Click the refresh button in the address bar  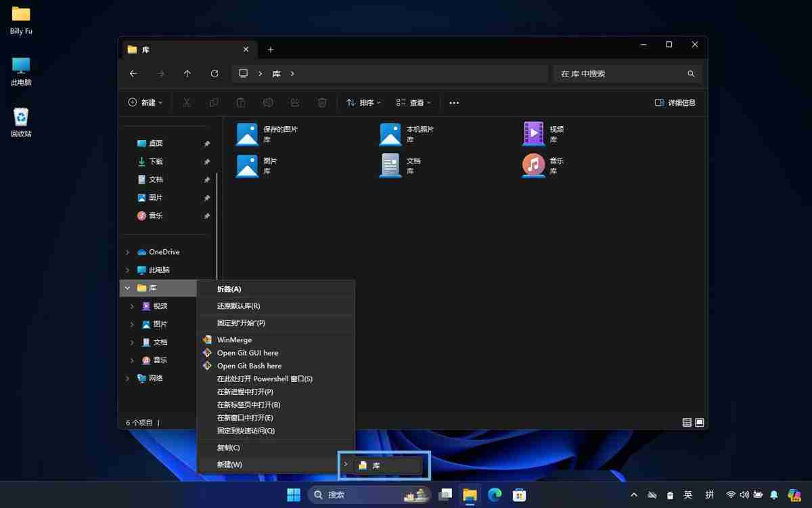click(215, 74)
